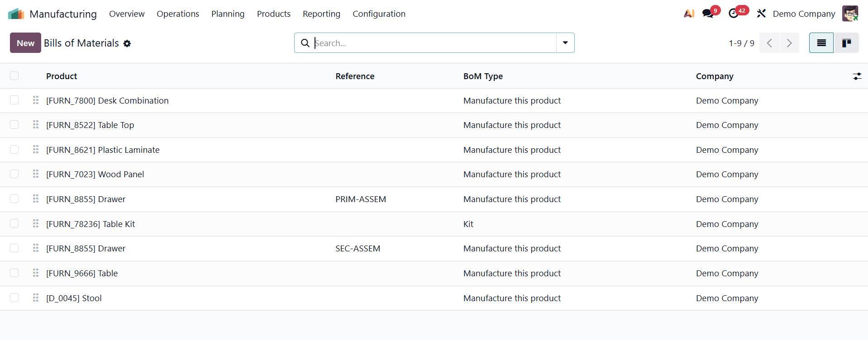This screenshot has width=868, height=340.
Task: Grab drag handle of Wood Panel row
Action: [36, 174]
